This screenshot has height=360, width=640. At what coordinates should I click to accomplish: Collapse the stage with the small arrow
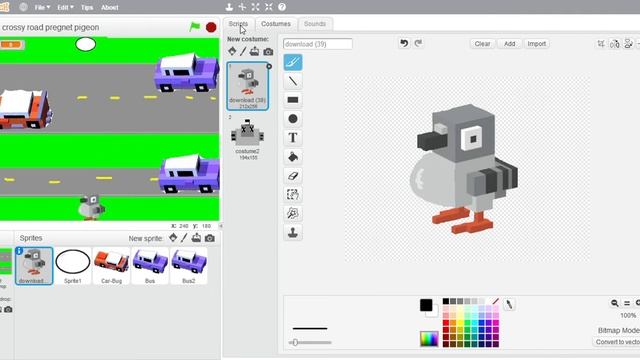[221, 226]
